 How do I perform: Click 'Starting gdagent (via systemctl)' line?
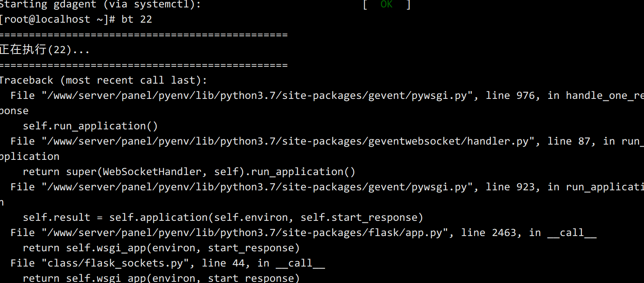[100, 5]
